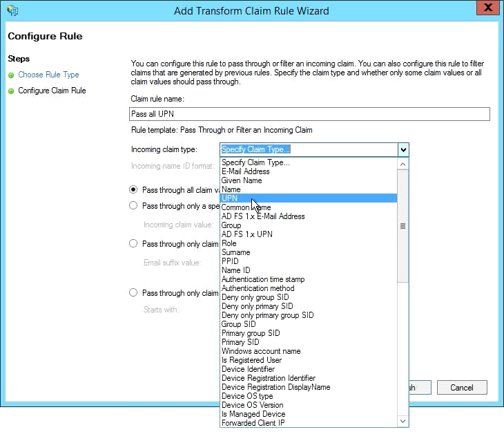Click the Claim rule name text field
Screen dimensions: 504x432
click(309, 114)
